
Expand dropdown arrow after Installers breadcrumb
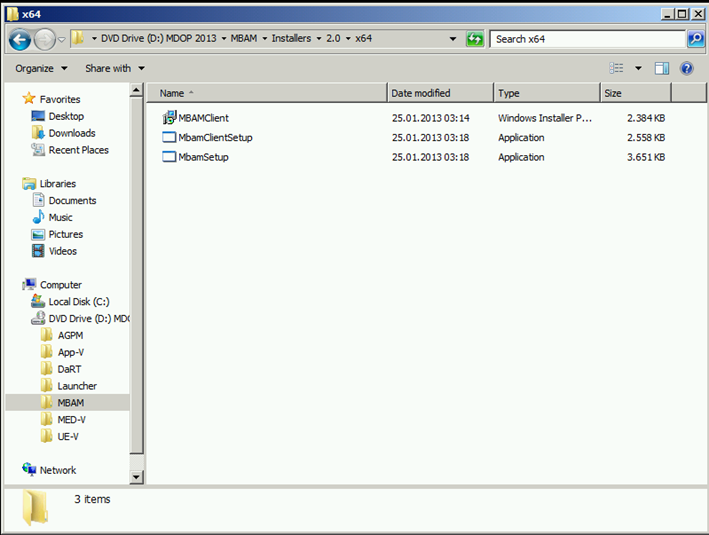pyautogui.click(x=318, y=39)
